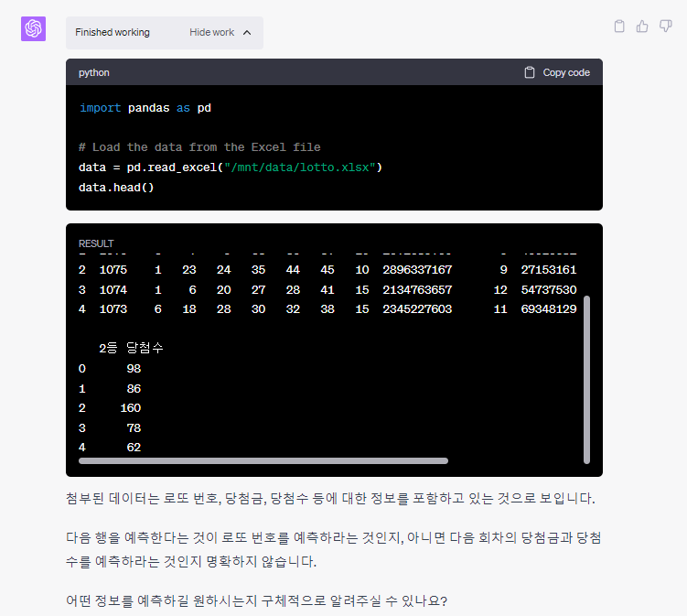Click the value 54737530
687x616 pixels.
[549, 290]
